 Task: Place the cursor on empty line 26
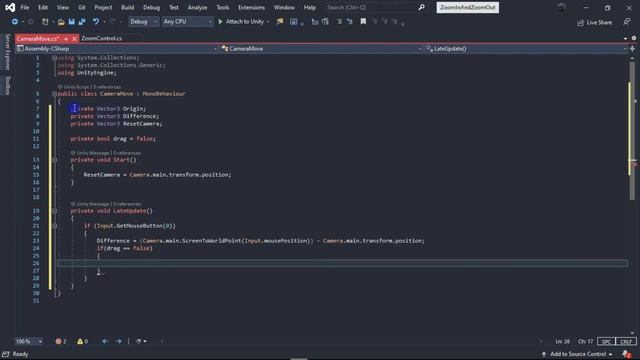pos(342,263)
